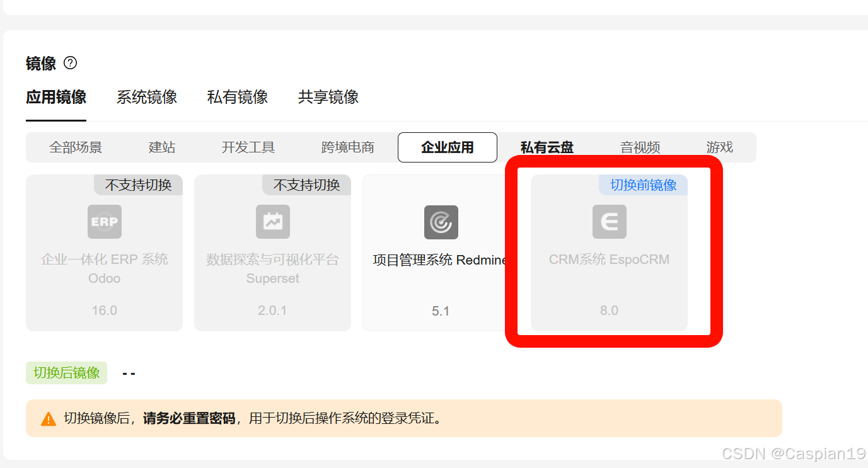Click the 镜像 section heading
This screenshot has height=468, width=868.
(x=41, y=64)
